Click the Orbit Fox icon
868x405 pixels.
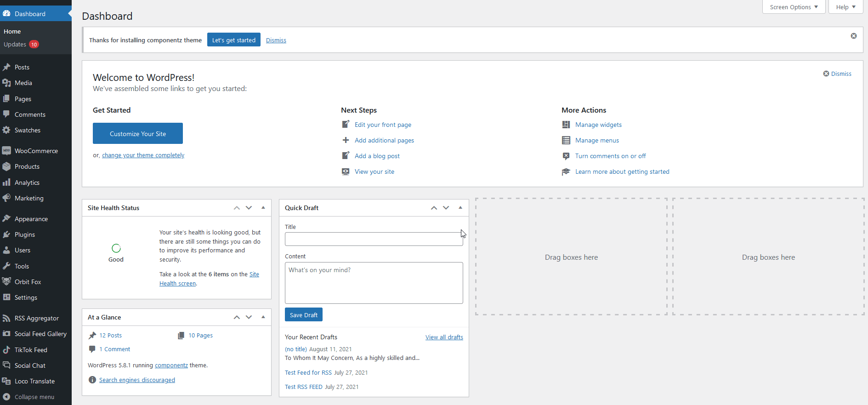(6, 282)
